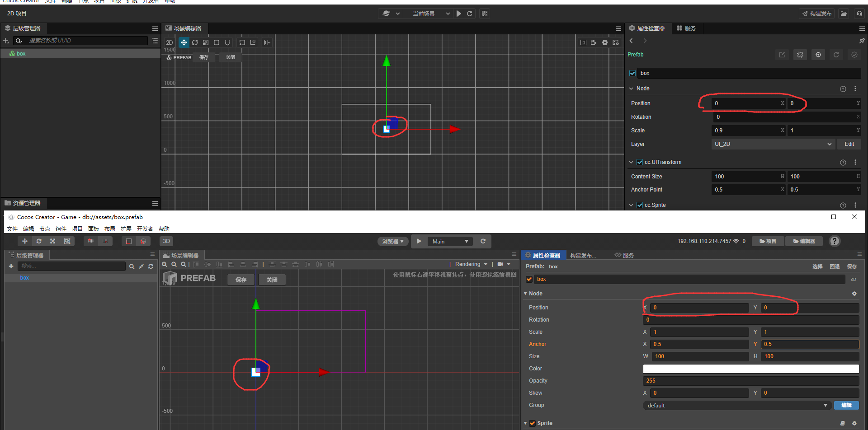The image size is (868, 430).
Task: Open the upper hierarchy panel's hamburger menu
Action: (x=155, y=28)
